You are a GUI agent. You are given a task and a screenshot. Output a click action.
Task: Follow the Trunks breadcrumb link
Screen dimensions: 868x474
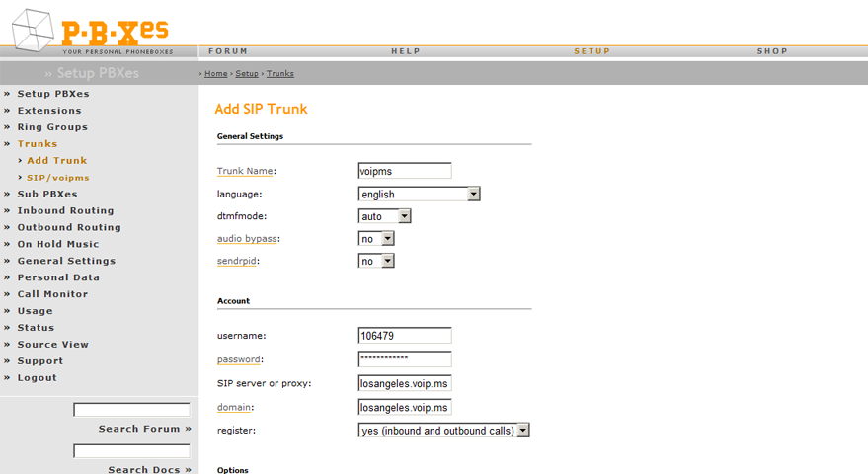pos(280,73)
